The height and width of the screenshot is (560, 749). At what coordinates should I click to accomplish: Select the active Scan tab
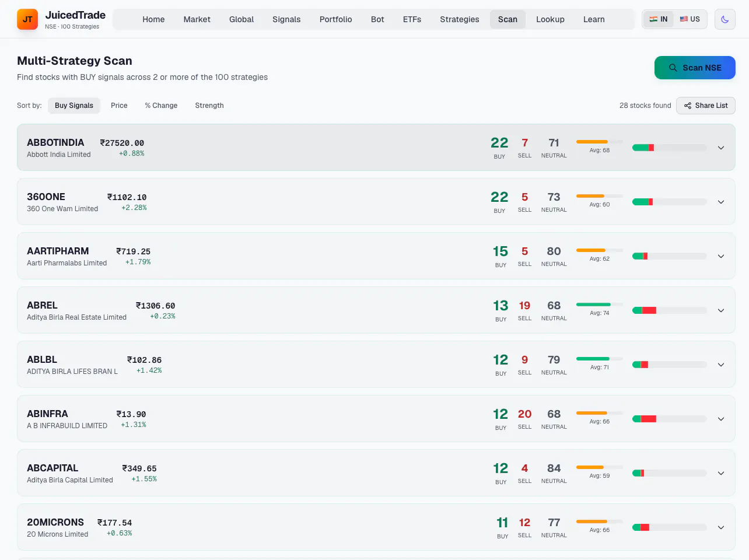coord(508,19)
